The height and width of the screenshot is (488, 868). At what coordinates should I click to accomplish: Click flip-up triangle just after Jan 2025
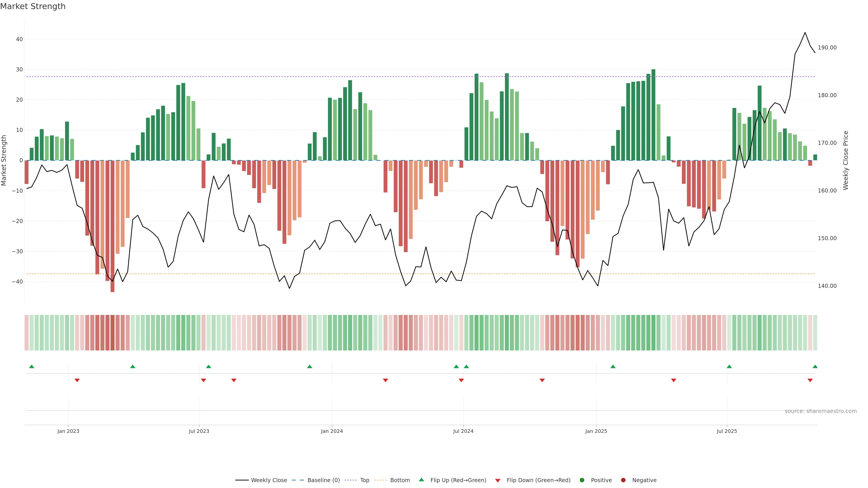click(x=613, y=366)
